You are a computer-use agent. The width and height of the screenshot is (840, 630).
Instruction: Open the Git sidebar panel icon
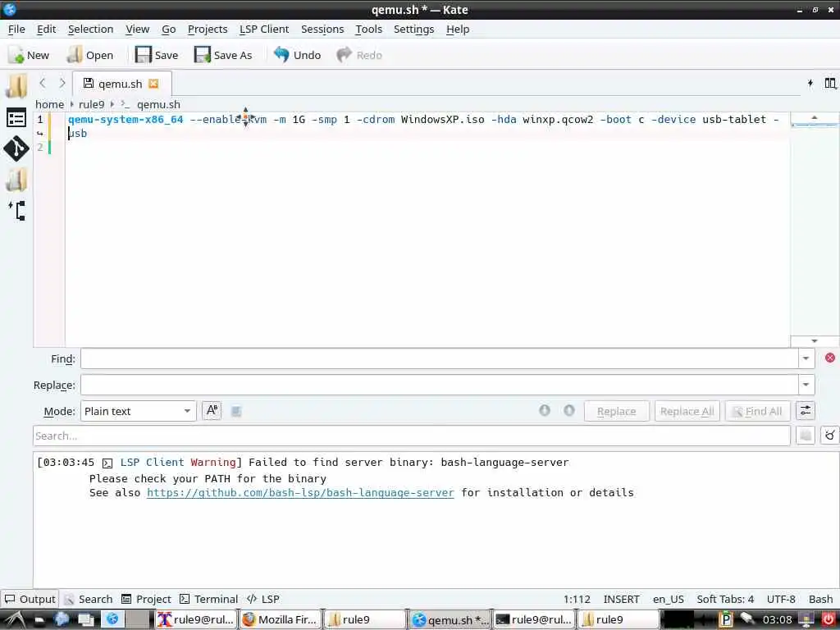coord(16,148)
